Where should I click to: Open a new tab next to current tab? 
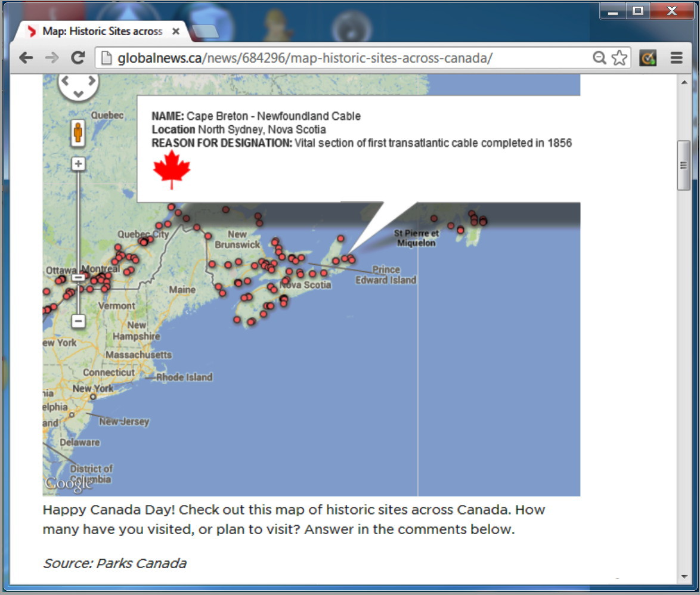(206, 32)
